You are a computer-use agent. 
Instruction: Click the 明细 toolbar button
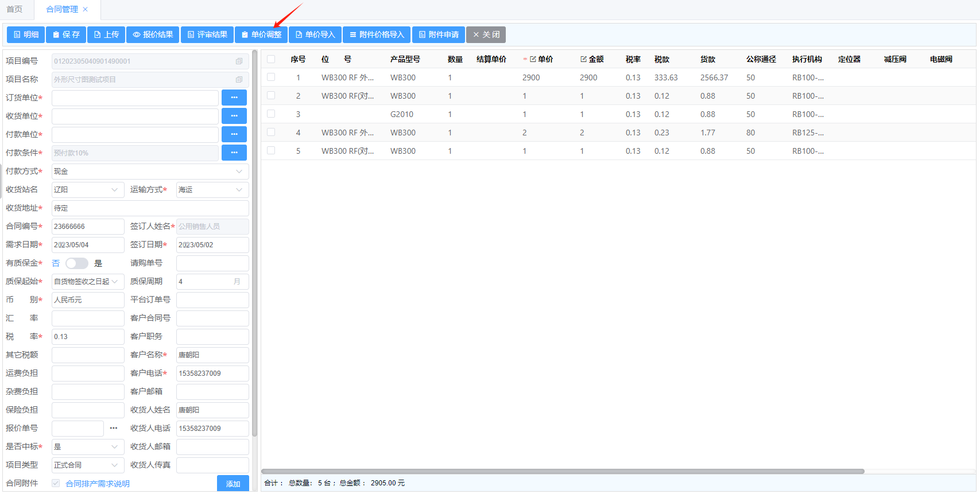(26, 35)
